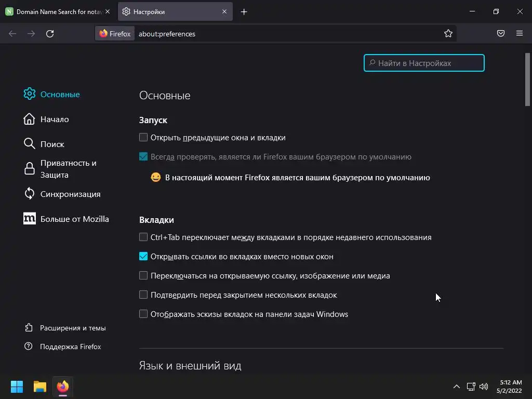Click the Mozilla m logo icon
The width and height of the screenshot is (532, 399).
coord(30,219)
